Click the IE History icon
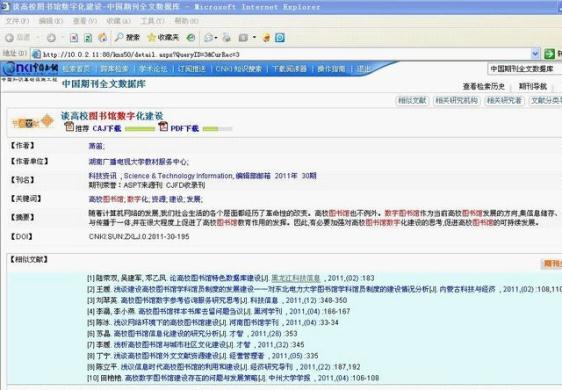Viewport: 562px width, 390px height. coord(191,37)
